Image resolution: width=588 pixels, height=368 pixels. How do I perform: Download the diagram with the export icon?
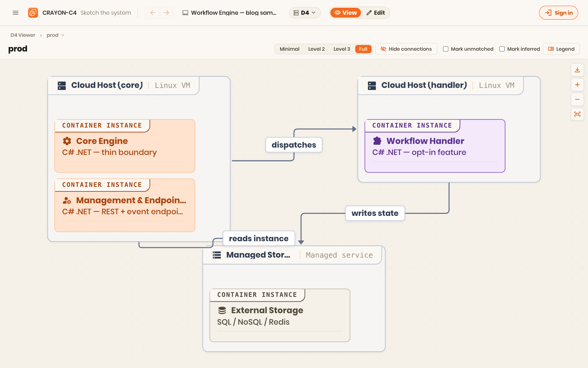577,70
